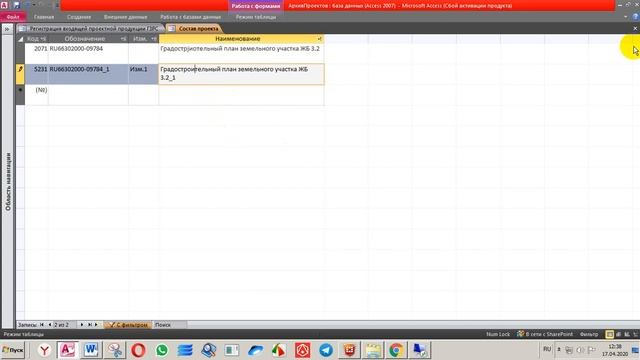Screen dimensions: 640x360
Task: Open the Snipping Tool scissors taskbar icon
Action: (x=115, y=350)
